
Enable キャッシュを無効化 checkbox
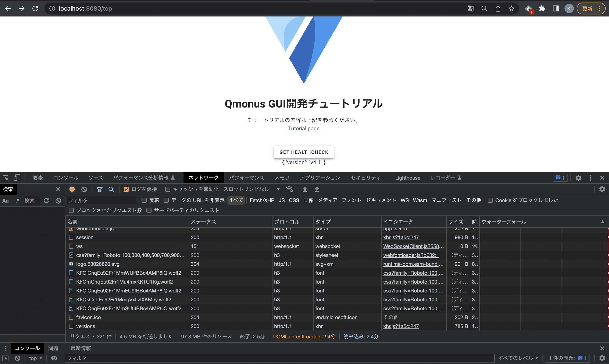[x=168, y=189]
